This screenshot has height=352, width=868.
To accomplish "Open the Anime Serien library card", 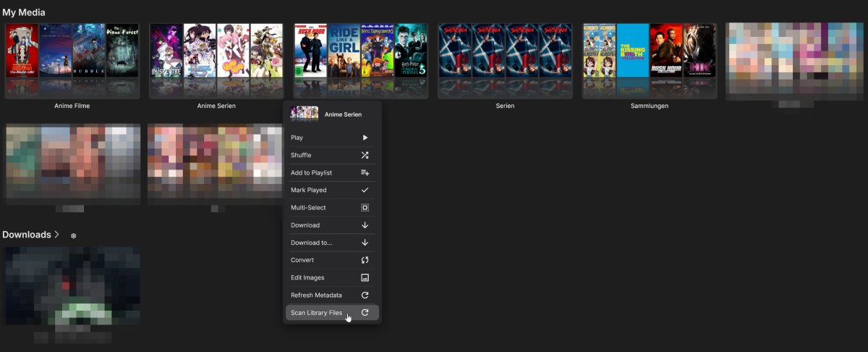I will pyautogui.click(x=216, y=62).
